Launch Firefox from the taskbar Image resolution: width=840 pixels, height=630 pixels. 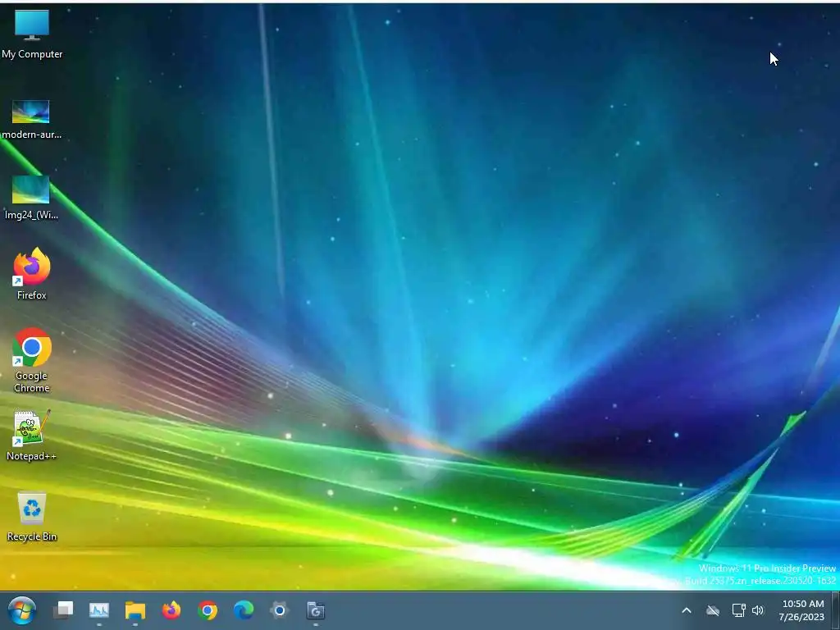(x=171, y=610)
